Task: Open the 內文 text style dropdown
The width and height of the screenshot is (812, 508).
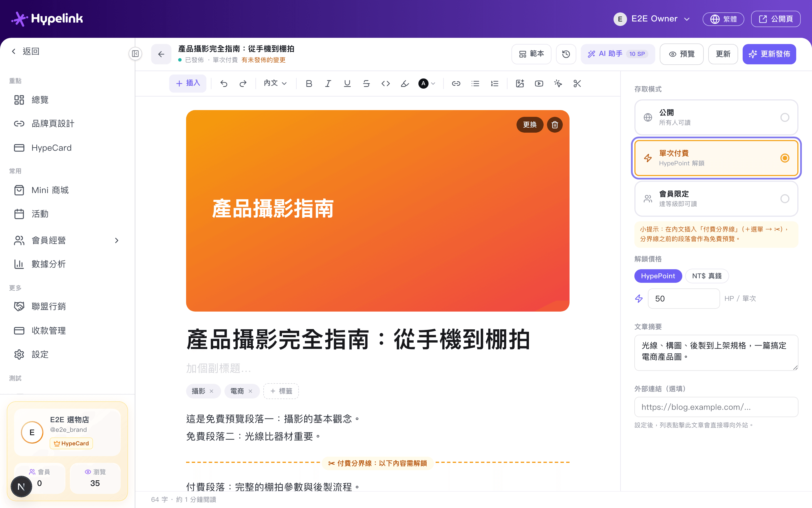Action: [275, 83]
